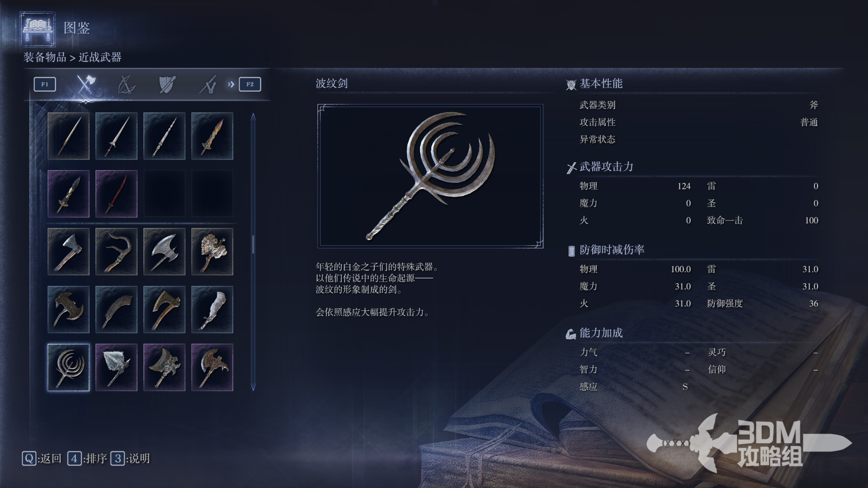This screenshot has width=868, height=488.
Task: Open the shield category tab
Action: (167, 84)
